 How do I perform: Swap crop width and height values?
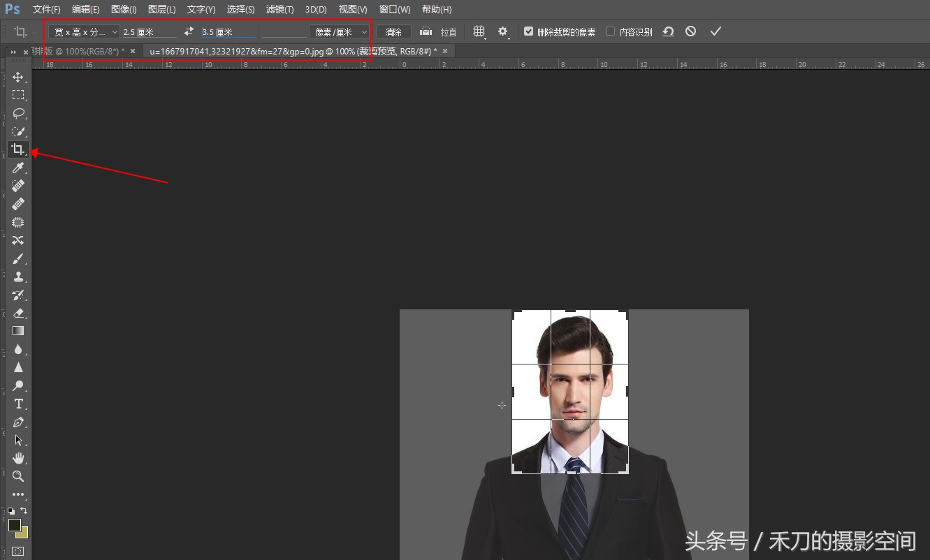[189, 31]
